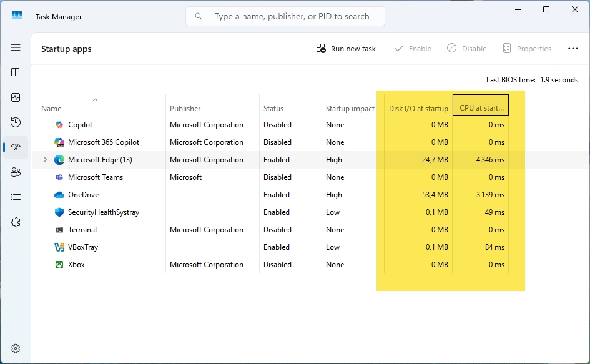
Task: Open the Details page icon
Action: click(x=16, y=197)
